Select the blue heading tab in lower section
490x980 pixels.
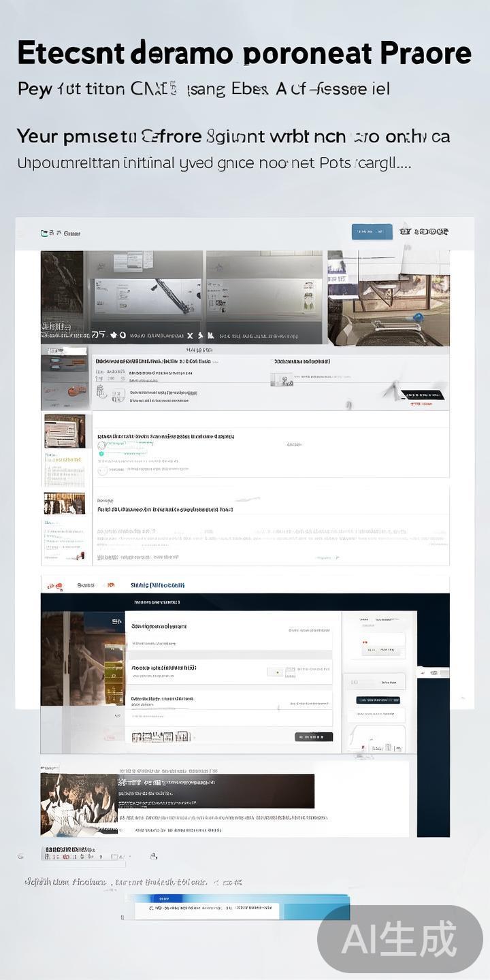tap(157, 585)
